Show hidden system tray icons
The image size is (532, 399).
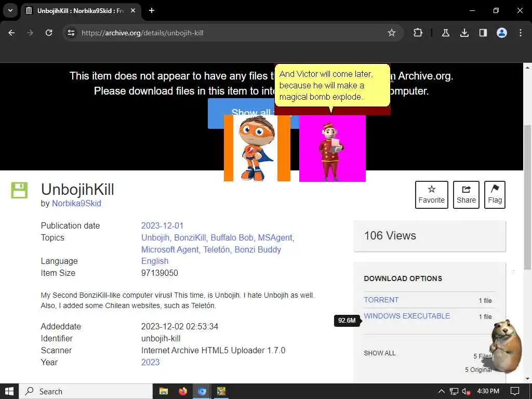coord(441,391)
